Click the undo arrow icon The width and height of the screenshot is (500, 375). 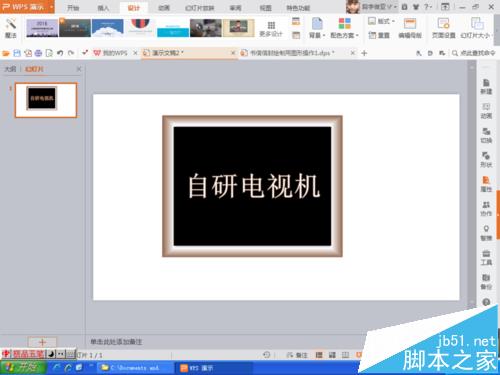click(60, 53)
